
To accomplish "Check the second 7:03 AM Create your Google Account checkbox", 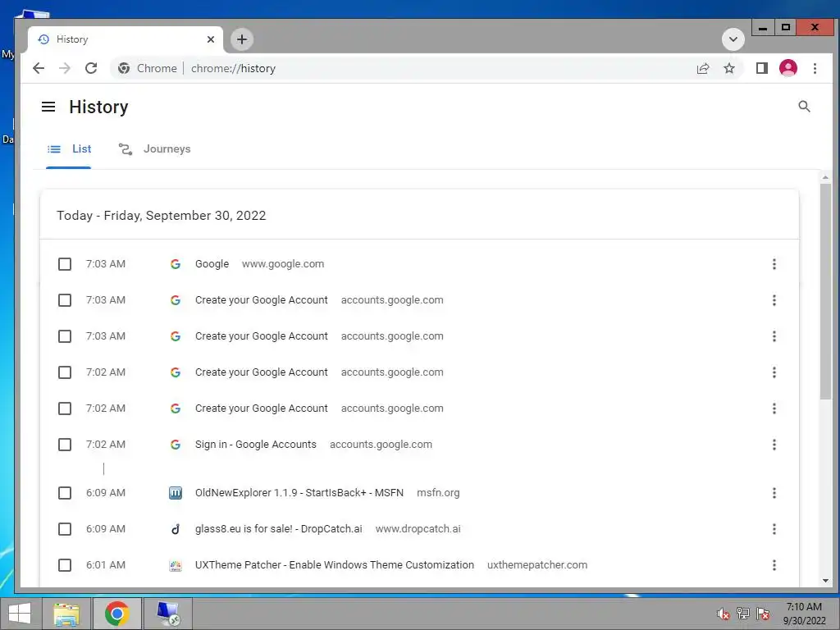I will tap(65, 336).
